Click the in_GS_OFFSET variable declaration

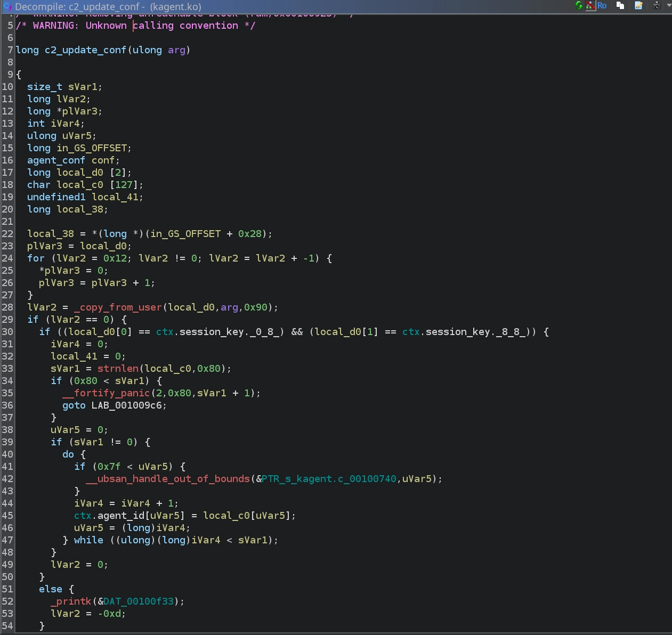tap(92, 148)
